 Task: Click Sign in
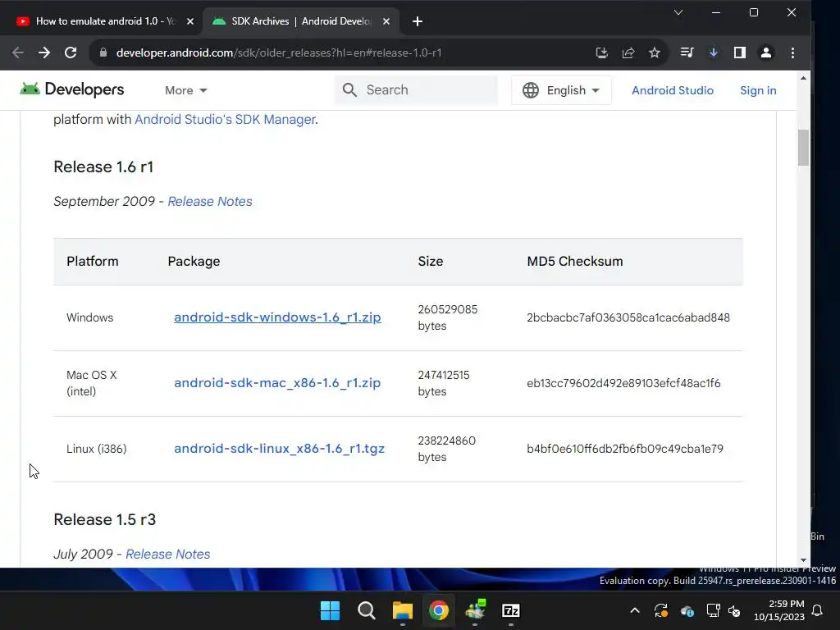758,90
